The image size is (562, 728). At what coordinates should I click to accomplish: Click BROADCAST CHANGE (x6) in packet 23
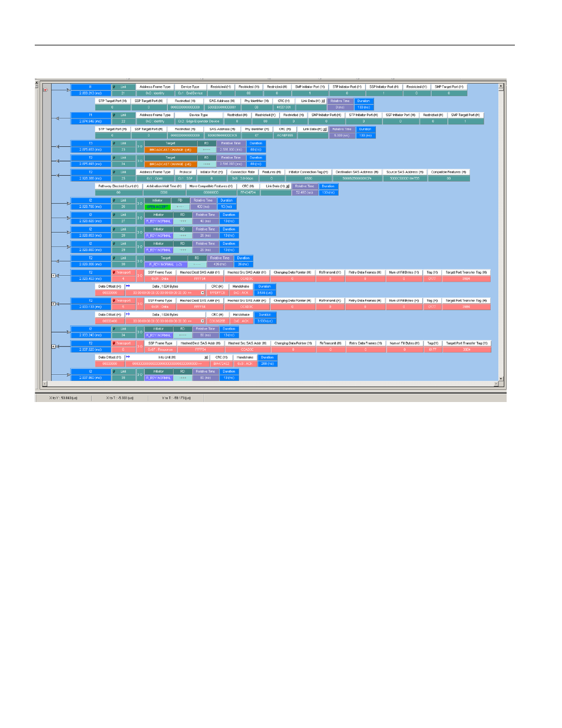170,150
